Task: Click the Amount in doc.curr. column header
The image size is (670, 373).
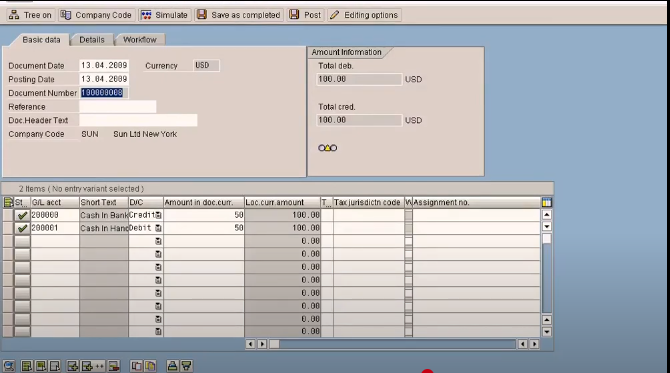Action: pyautogui.click(x=203, y=202)
